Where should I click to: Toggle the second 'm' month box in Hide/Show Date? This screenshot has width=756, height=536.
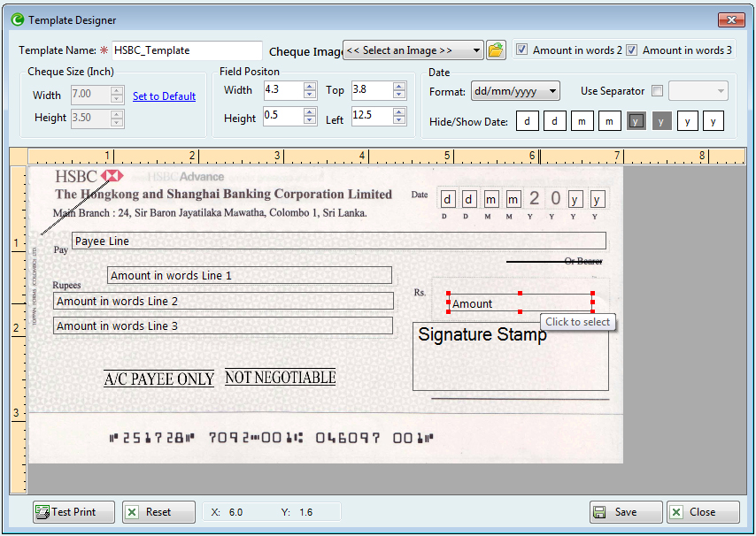point(609,121)
